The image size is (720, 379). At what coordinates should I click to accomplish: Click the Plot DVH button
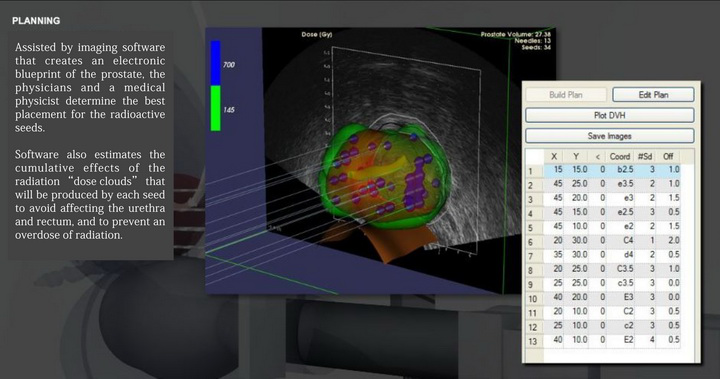click(609, 115)
